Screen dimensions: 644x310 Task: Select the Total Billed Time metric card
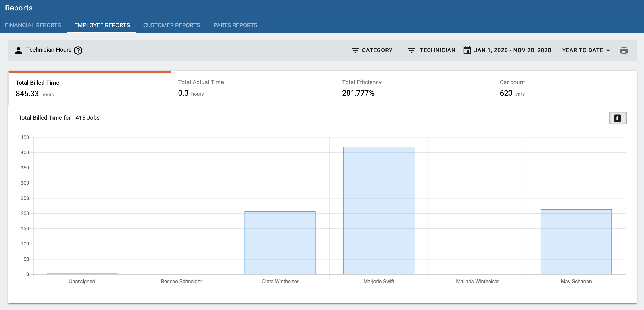pos(90,88)
